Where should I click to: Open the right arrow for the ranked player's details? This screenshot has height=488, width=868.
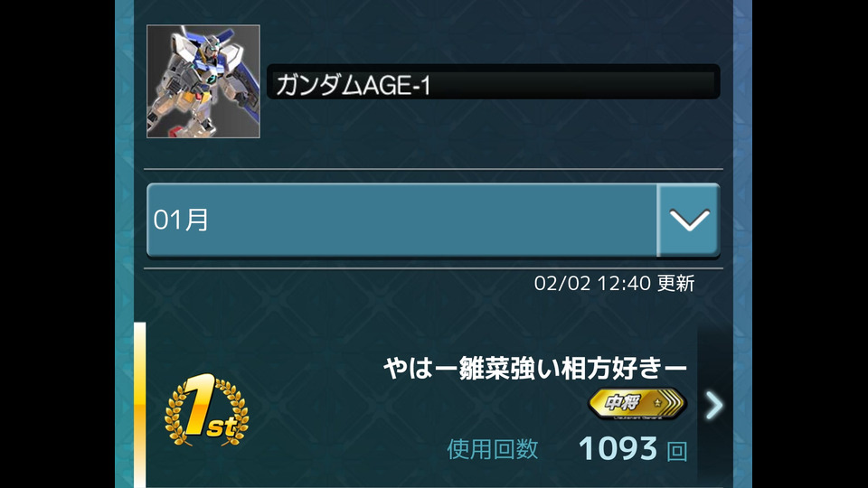point(714,405)
